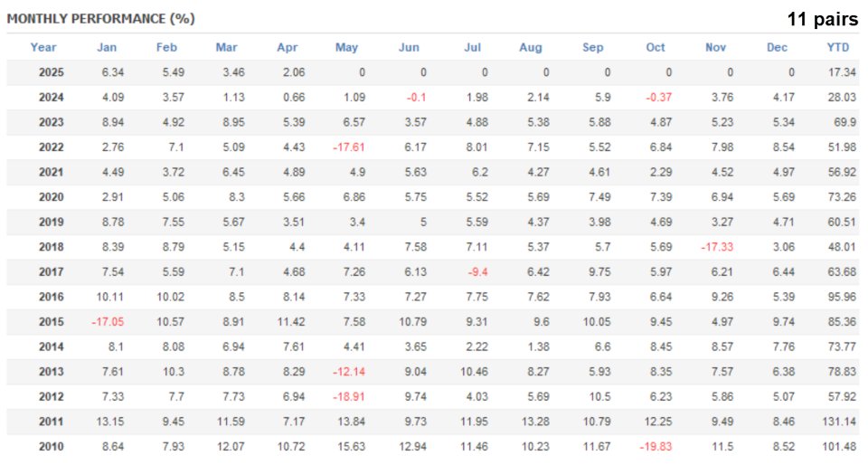This screenshot has width=868, height=465.
Task: Select the -17.33 November 2018 cell
Action: (716, 246)
